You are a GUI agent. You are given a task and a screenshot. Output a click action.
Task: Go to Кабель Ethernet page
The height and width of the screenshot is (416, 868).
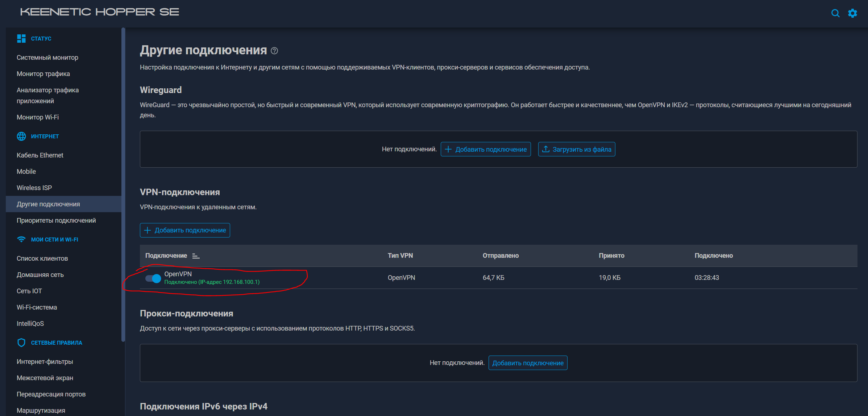[40, 155]
